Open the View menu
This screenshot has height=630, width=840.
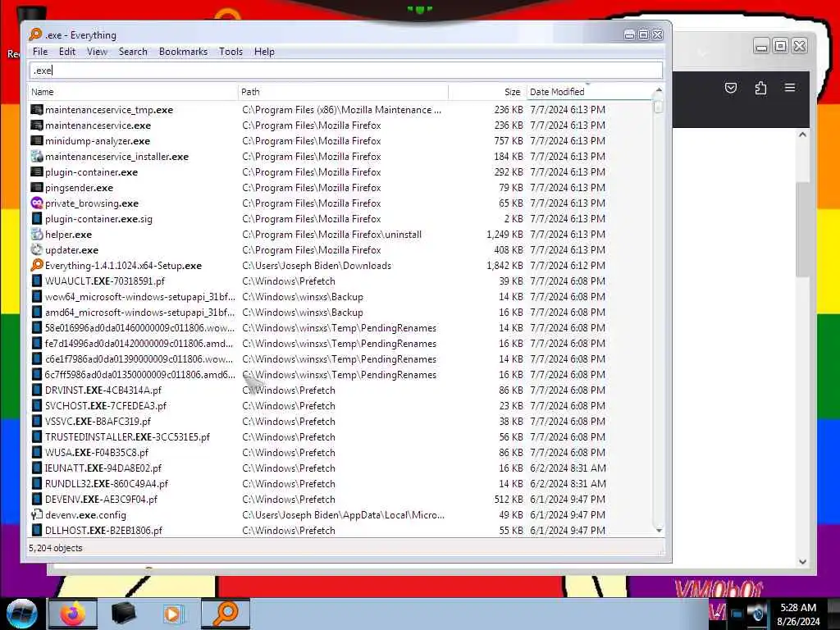pos(97,52)
